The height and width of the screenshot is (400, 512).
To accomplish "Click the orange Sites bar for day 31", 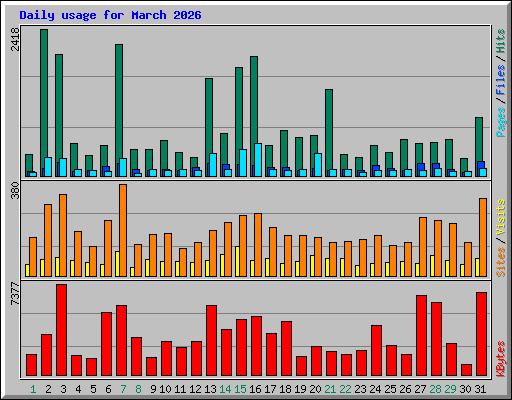I will coord(483,237).
